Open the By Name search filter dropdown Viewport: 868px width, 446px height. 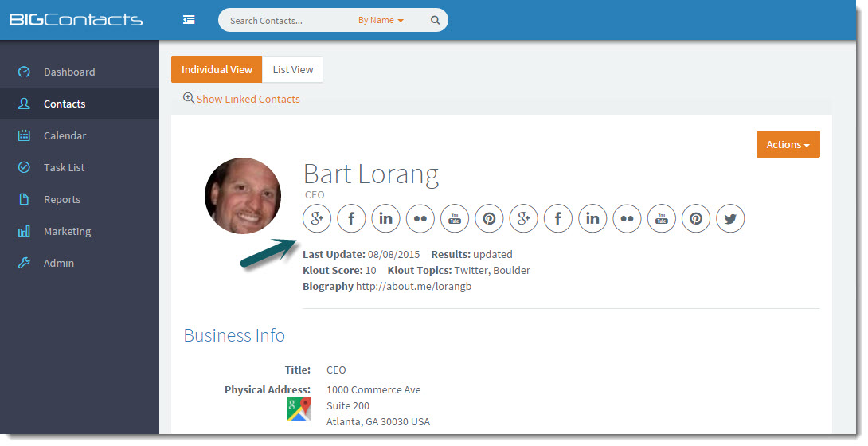(381, 20)
